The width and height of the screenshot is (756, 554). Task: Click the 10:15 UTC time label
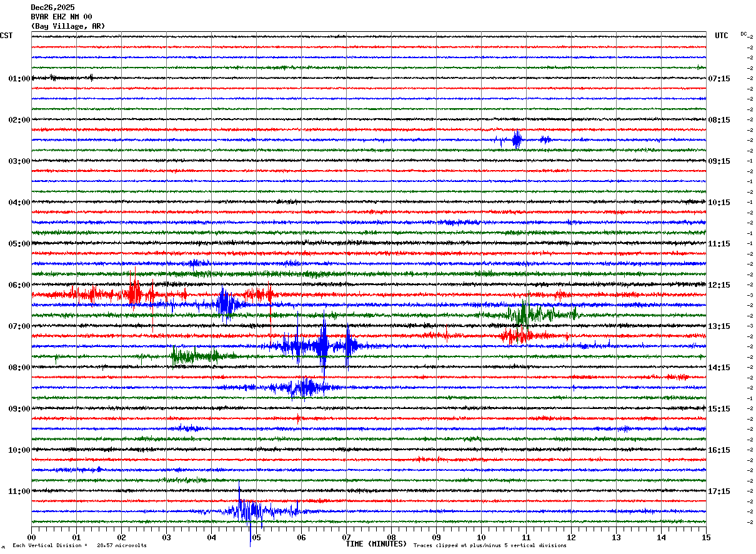pyautogui.click(x=719, y=203)
